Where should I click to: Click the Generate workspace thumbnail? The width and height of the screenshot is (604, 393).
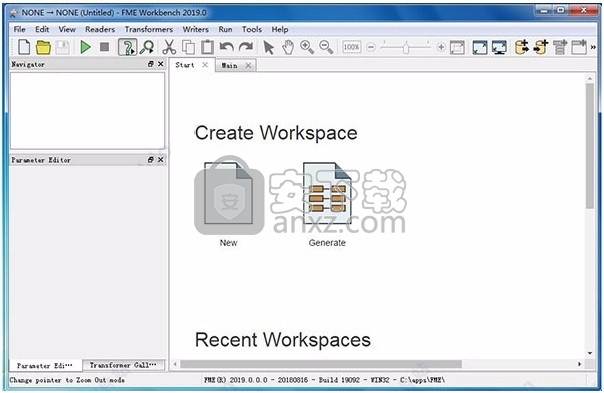(x=327, y=193)
